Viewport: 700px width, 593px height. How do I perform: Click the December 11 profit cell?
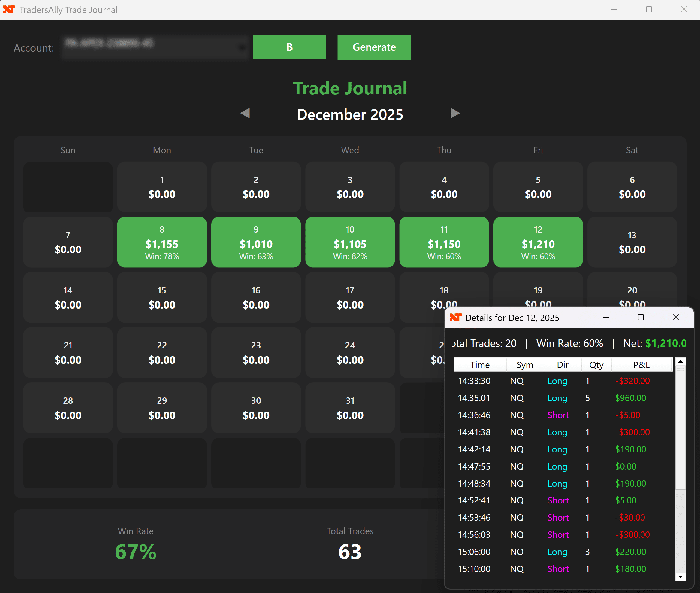pos(444,242)
